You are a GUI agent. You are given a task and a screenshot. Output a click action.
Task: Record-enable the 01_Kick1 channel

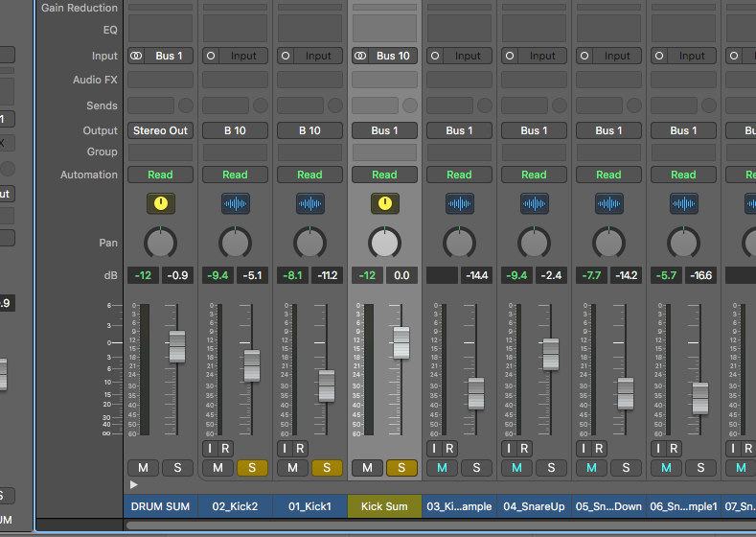[300, 449]
